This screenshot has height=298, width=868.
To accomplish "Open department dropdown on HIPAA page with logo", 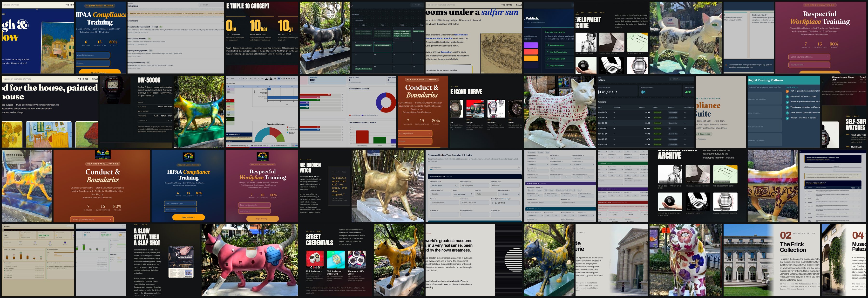I will pyautogui.click(x=181, y=203).
